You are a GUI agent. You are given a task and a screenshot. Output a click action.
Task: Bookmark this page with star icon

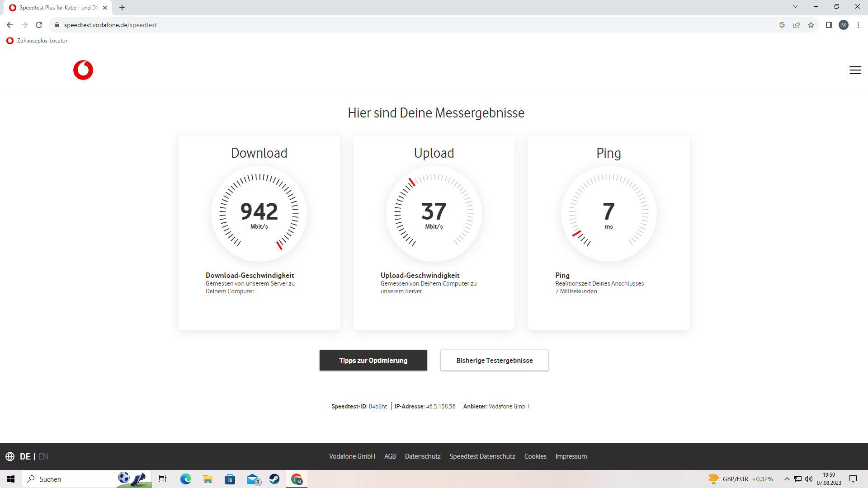tap(811, 25)
